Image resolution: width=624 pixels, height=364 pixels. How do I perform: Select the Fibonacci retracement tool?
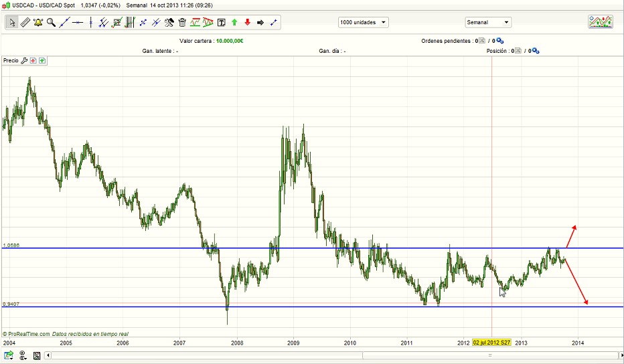pyautogui.click(x=116, y=23)
